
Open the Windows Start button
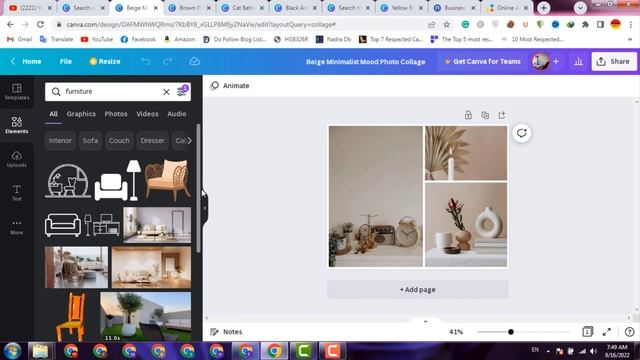[x=13, y=351]
